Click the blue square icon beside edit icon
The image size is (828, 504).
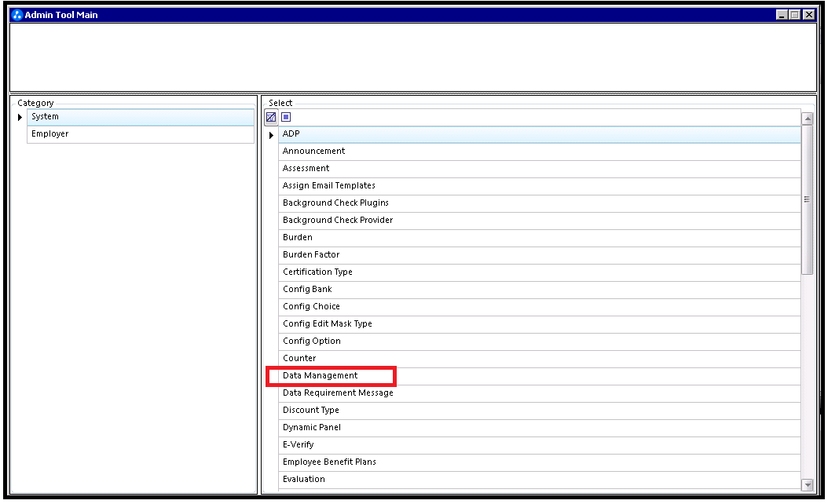(x=286, y=117)
